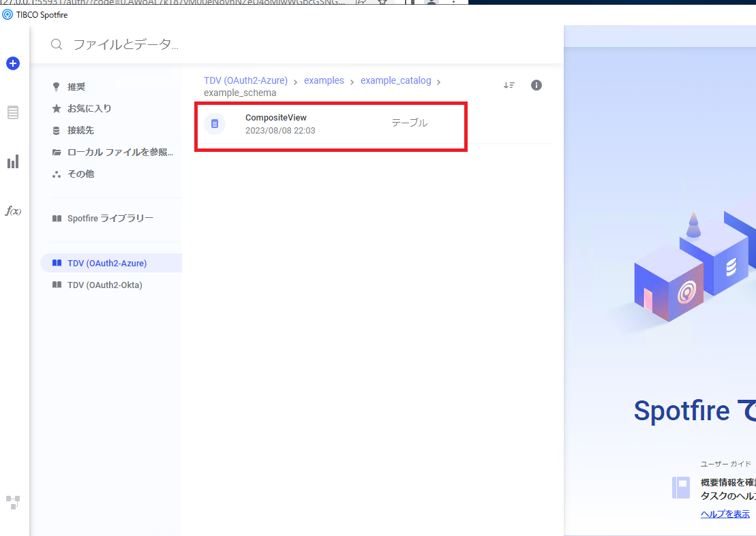
Task: Click the TIBCO Spotfire logo icon
Action: tap(7, 14)
